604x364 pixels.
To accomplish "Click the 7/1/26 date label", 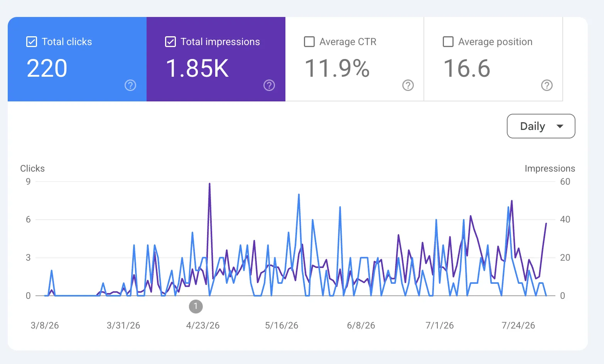I will click(x=440, y=325).
